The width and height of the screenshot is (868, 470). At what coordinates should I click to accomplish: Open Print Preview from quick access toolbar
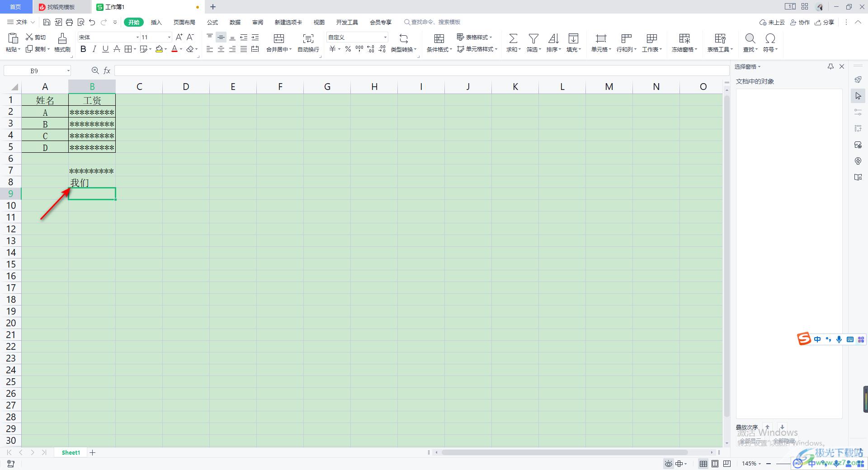coord(81,22)
